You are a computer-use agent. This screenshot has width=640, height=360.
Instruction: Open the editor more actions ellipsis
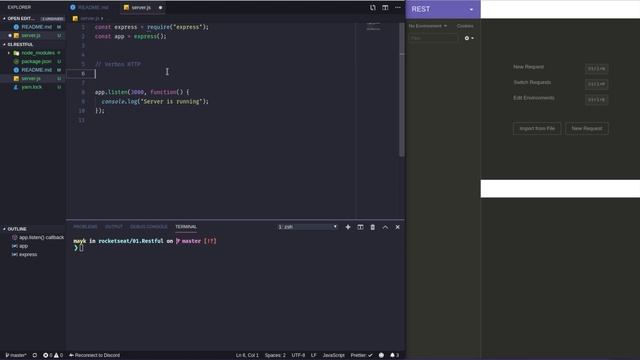click(x=398, y=7)
